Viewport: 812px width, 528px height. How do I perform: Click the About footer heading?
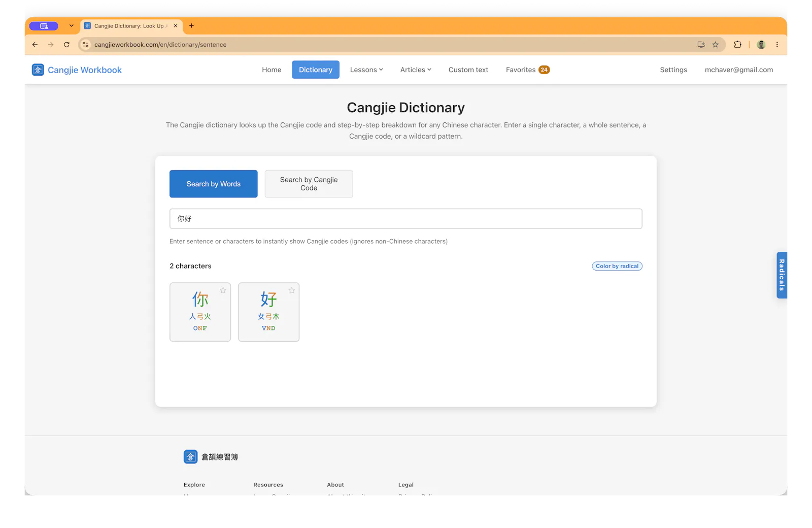335,485
